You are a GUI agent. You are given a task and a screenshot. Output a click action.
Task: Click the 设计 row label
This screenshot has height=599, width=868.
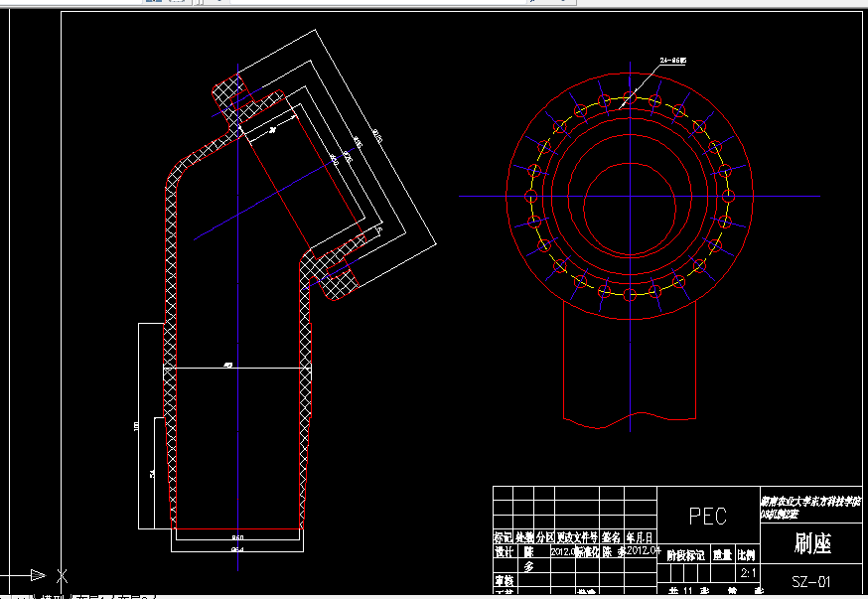(504, 551)
